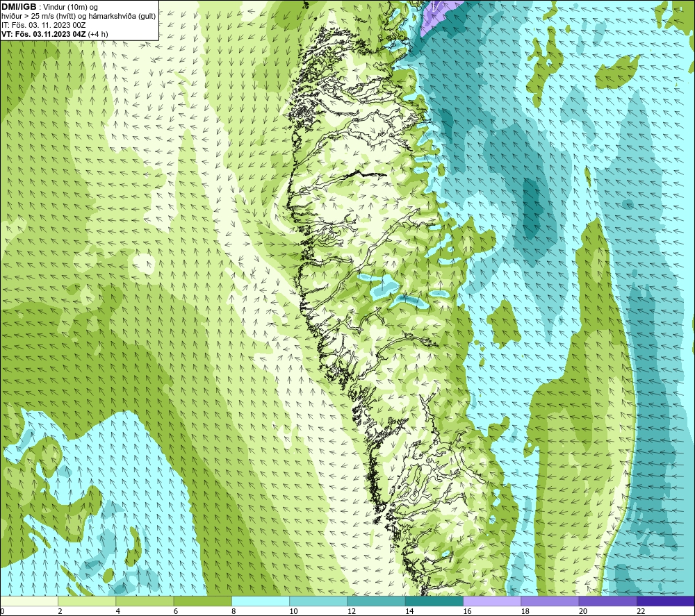Viewport: 695px width, 616px height.
Task: Click the scale label '10'
Action: (293, 611)
